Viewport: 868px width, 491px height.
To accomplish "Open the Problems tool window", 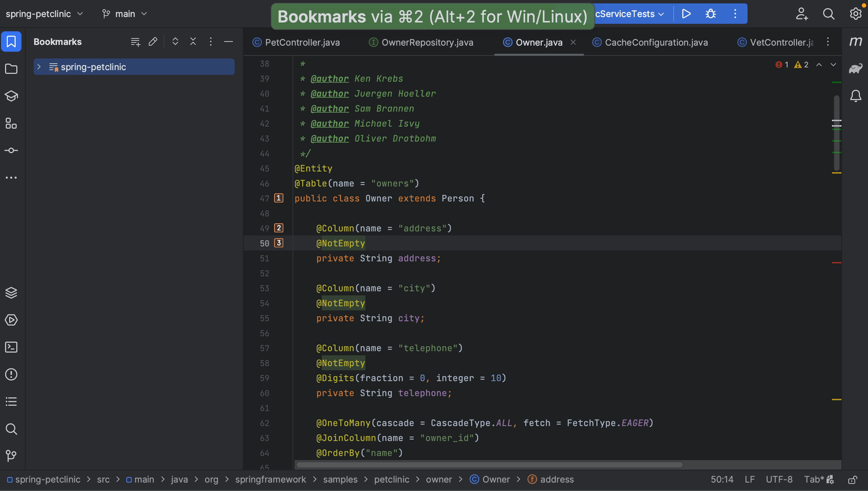I will pos(11,374).
